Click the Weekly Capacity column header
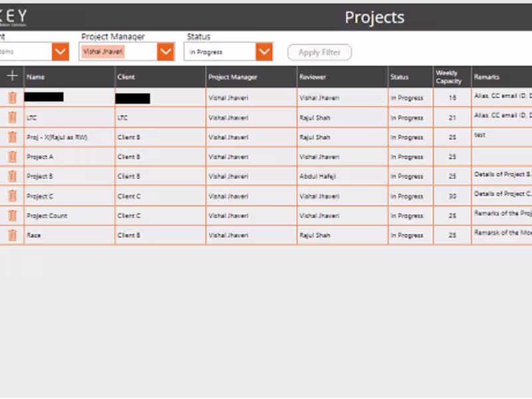Image resolution: width=532 pixels, height=399 pixels. 450,76
